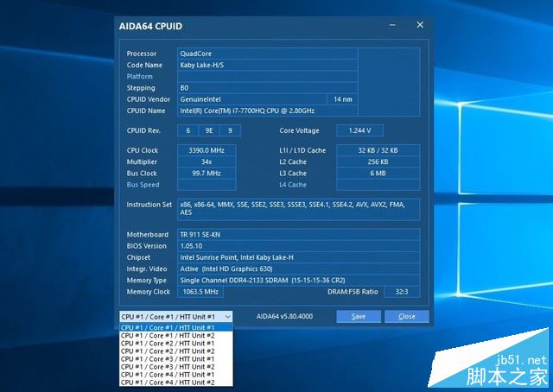553x392 pixels.
Task: Click the empty Platform value field
Action: click(x=267, y=77)
